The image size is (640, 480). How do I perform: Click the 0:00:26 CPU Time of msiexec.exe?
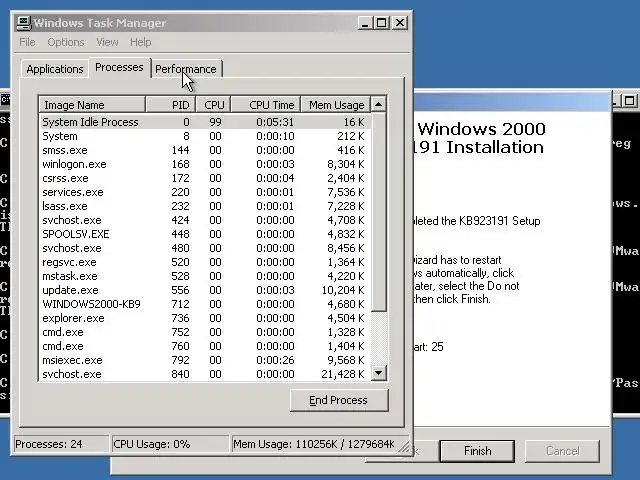pos(275,360)
